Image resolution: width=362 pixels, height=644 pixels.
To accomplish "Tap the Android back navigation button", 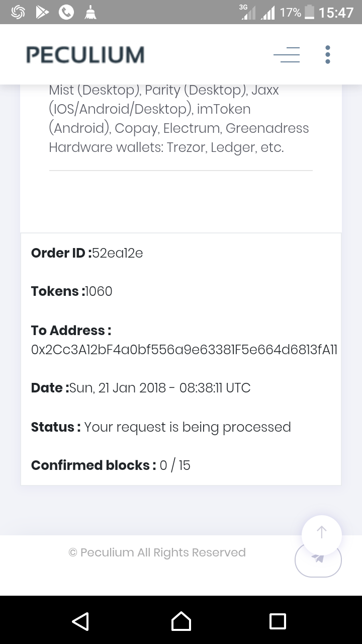I will coord(80,621).
